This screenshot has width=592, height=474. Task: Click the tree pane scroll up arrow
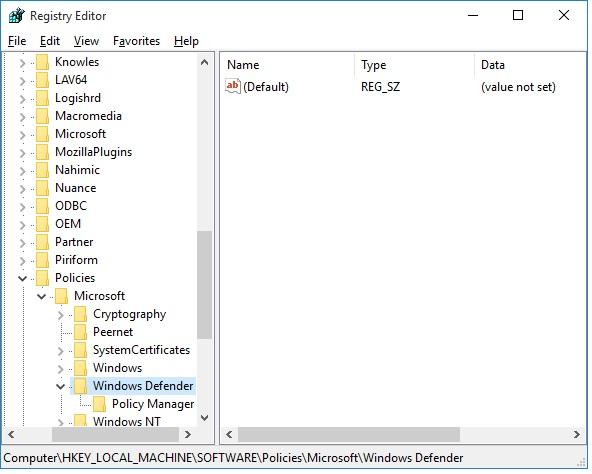pyautogui.click(x=205, y=62)
